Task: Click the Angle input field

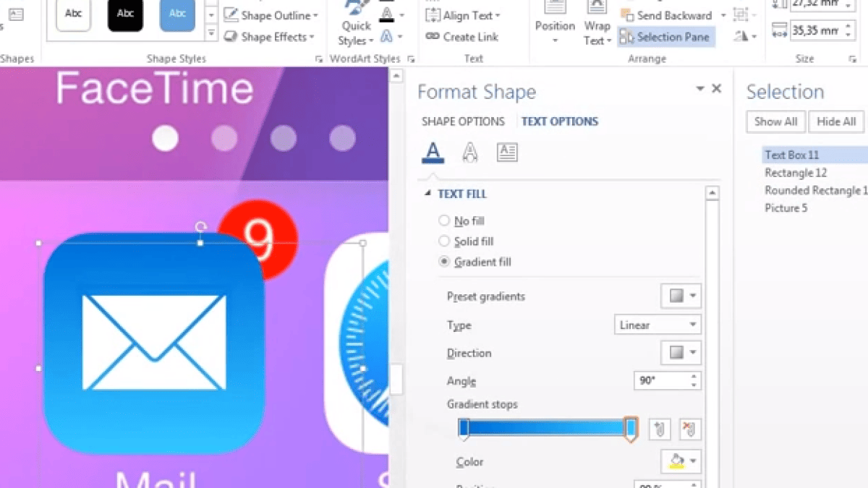Action: pyautogui.click(x=661, y=381)
